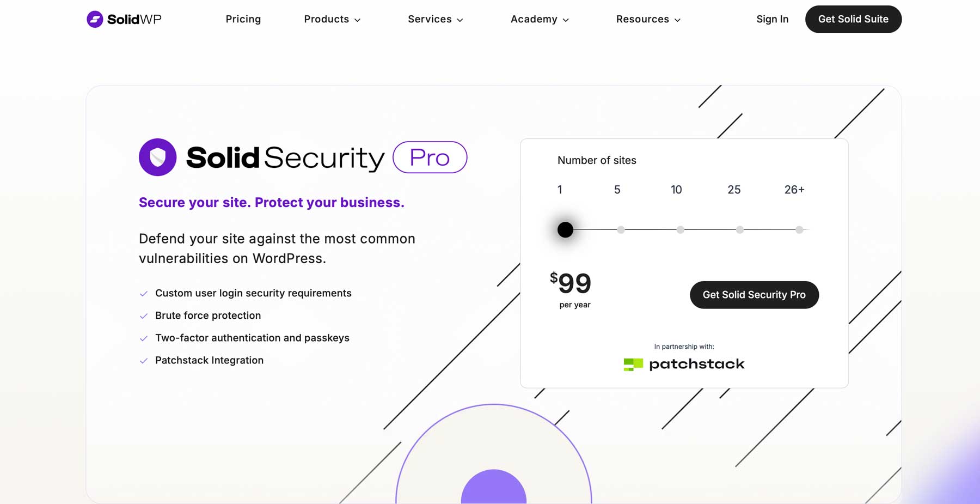This screenshot has height=504, width=980.
Task: Click the Get Solid Suite button
Action: 853,19
